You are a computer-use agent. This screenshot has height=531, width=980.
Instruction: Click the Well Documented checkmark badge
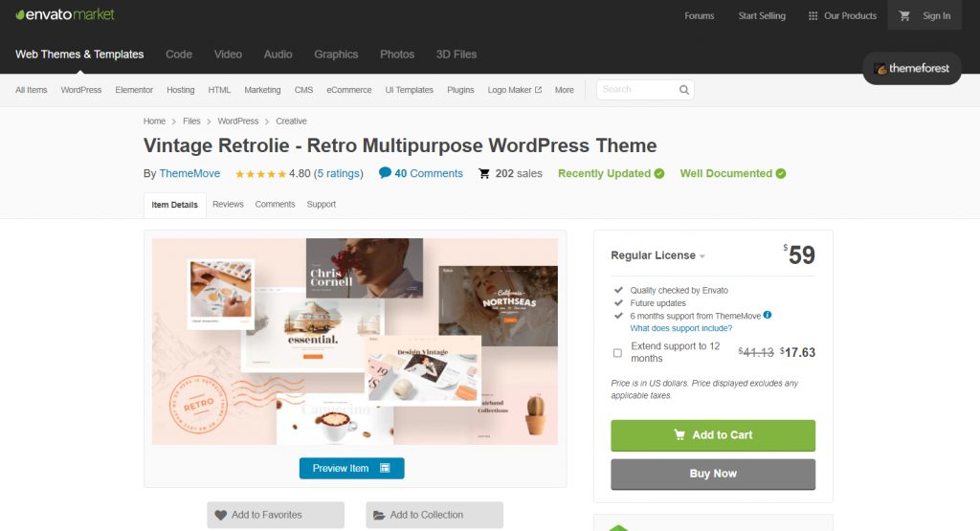tap(781, 174)
